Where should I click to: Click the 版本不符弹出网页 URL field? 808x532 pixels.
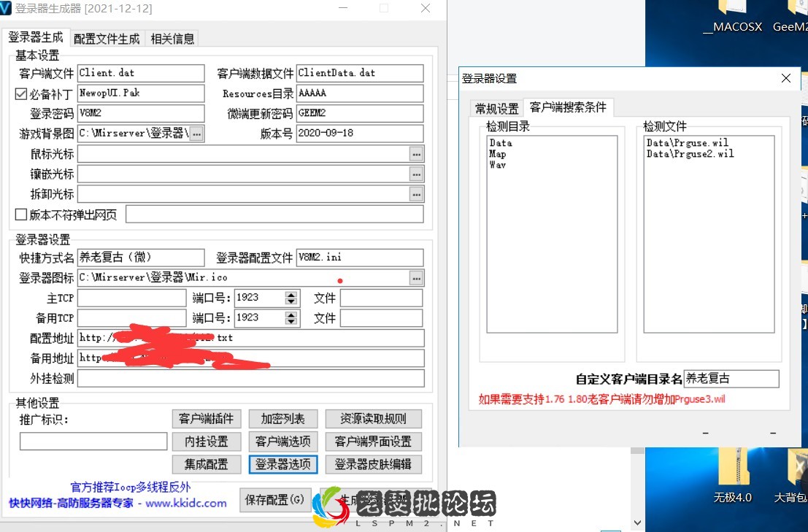click(274, 215)
